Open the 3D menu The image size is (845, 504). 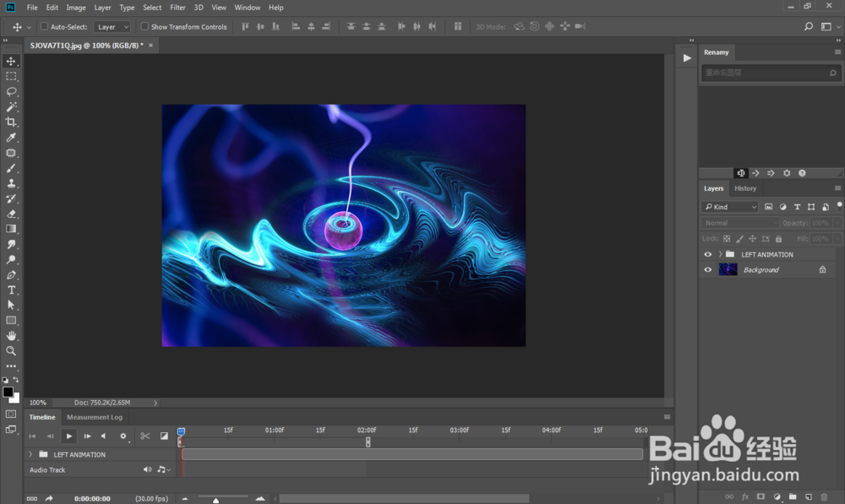(x=199, y=8)
